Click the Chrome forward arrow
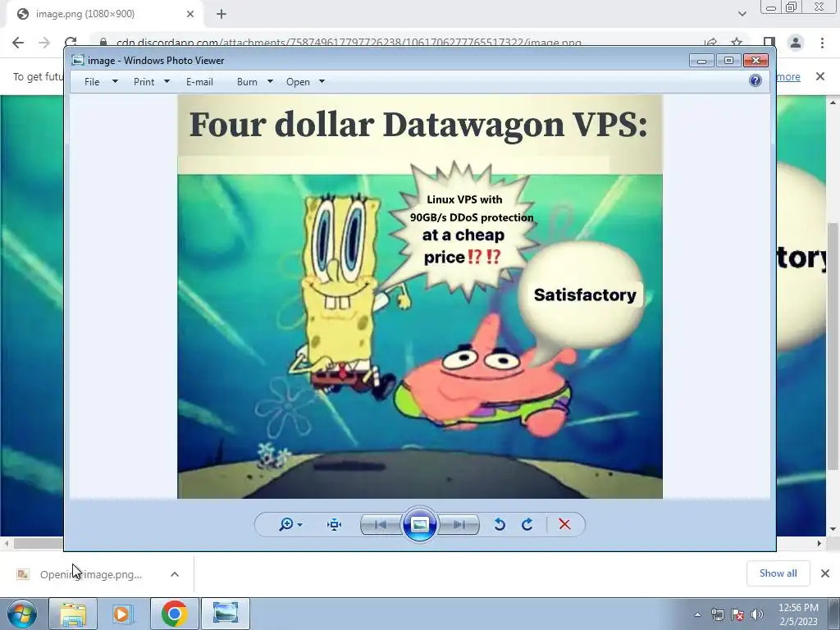 point(44,43)
